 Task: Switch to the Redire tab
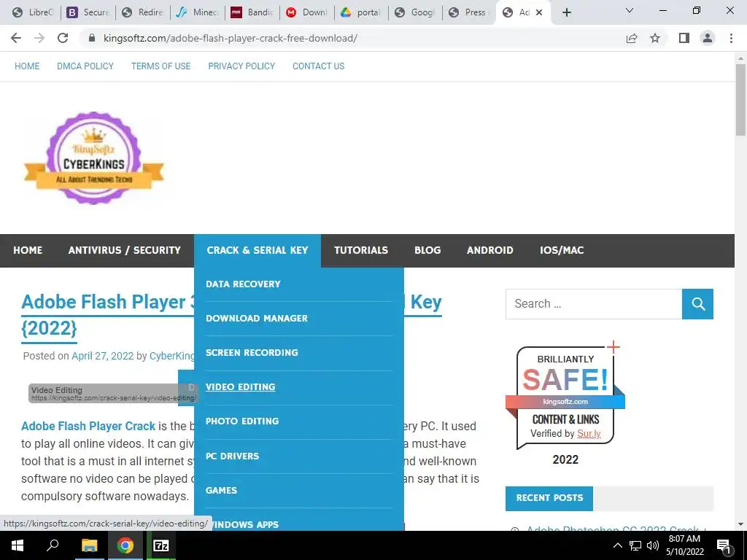click(142, 12)
